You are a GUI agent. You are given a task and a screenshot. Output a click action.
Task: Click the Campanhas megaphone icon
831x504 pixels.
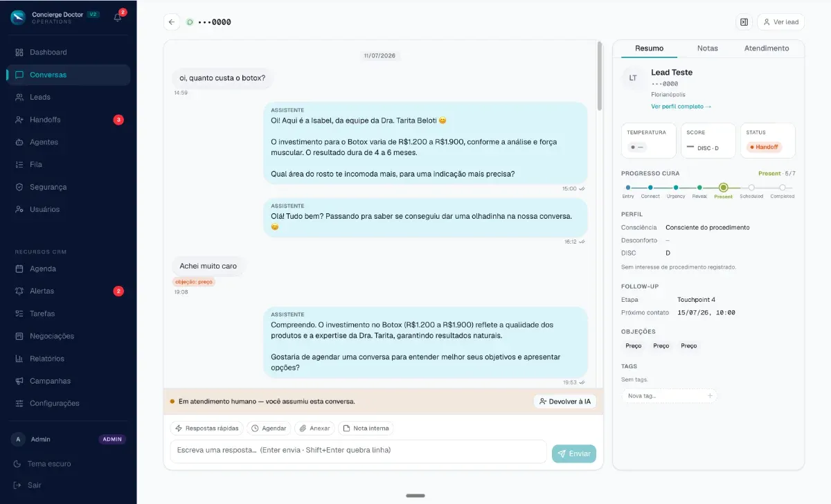[19, 381]
